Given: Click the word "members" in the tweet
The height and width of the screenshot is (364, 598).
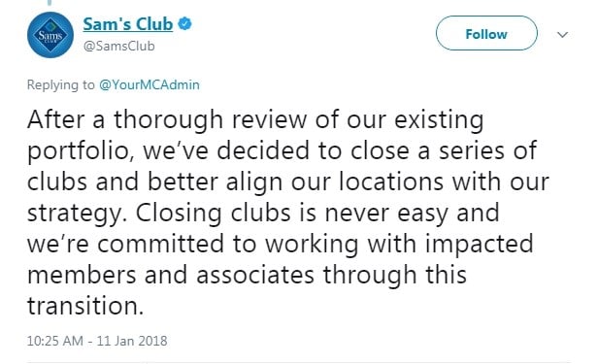Looking at the screenshot, I should (82, 275).
